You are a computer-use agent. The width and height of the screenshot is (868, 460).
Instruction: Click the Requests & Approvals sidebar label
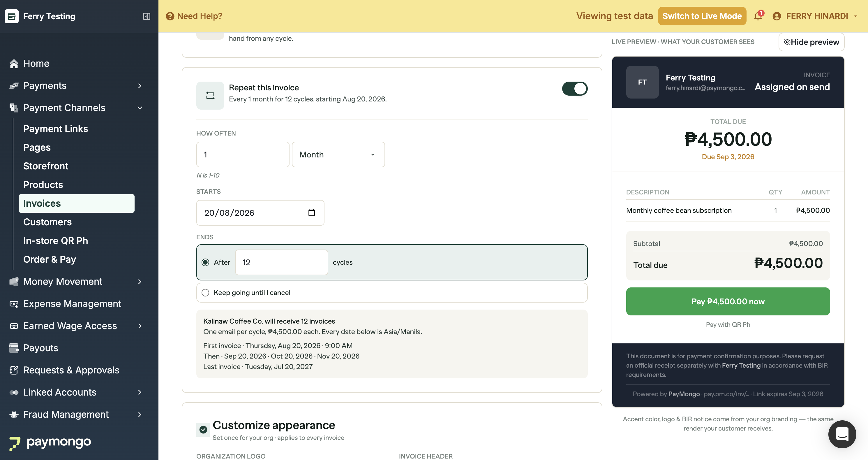click(71, 370)
